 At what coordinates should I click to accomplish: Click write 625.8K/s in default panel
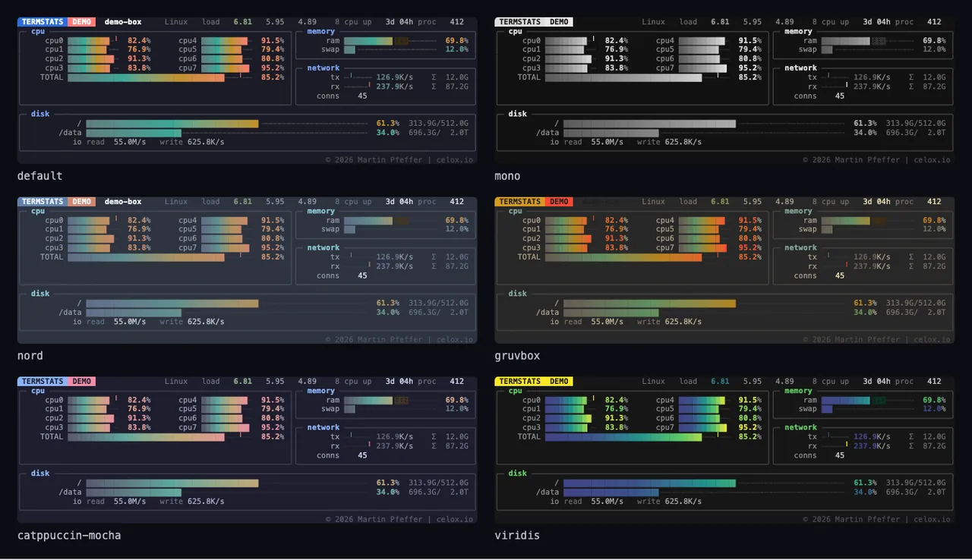coord(206,142)
